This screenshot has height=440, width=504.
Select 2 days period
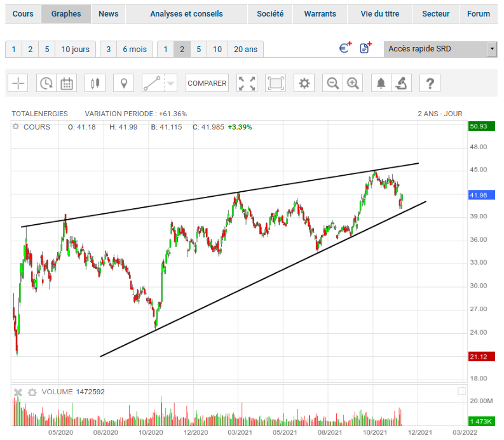click(31, 49)
